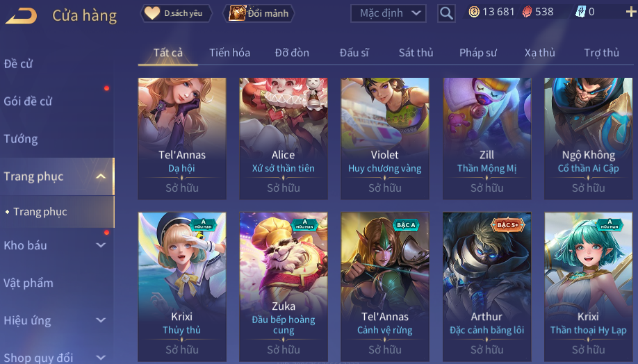
Task: Click the red ruby currency icon
Action: pos(527,13)
